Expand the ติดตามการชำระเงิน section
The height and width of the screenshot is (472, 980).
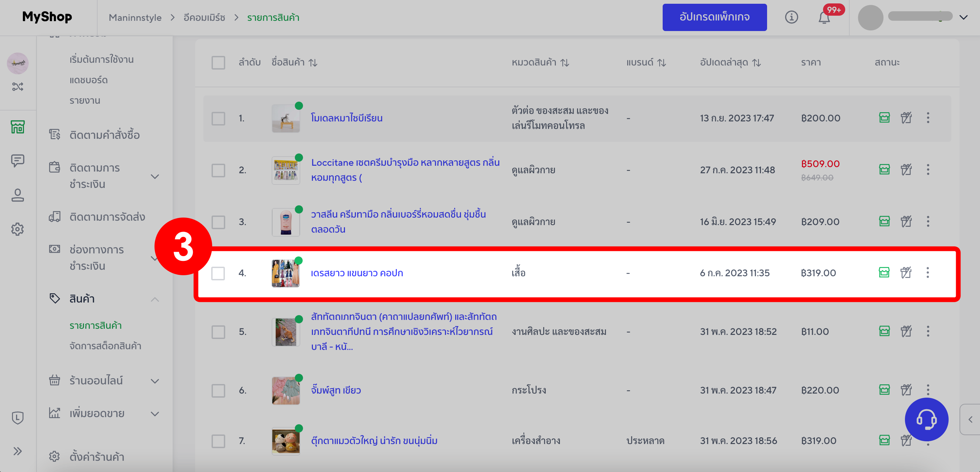click(x=155, y=176)
